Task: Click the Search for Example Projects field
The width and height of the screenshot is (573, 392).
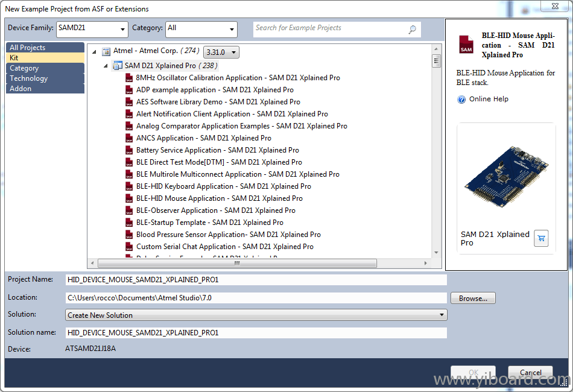Action: click(337, 29)
